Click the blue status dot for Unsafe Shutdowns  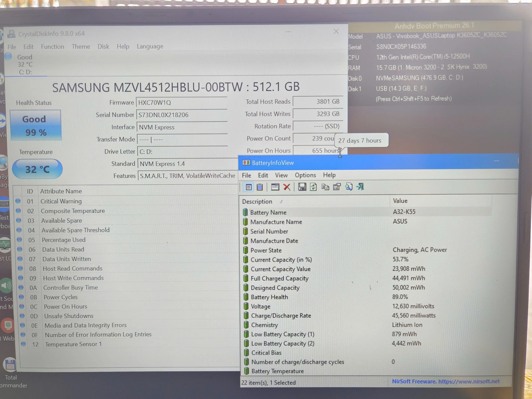pyautogui.click(x=22, y=315)
